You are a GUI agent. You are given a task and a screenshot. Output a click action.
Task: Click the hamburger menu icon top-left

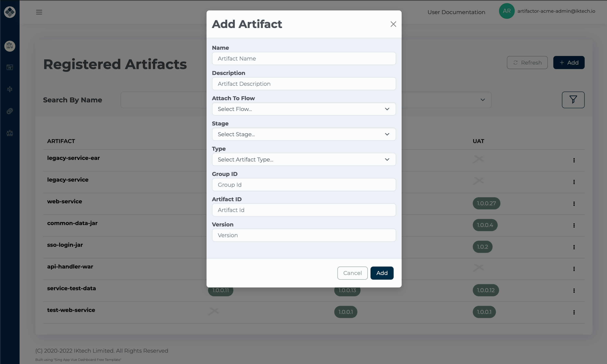pyautogui.click(x=39, y=12)
